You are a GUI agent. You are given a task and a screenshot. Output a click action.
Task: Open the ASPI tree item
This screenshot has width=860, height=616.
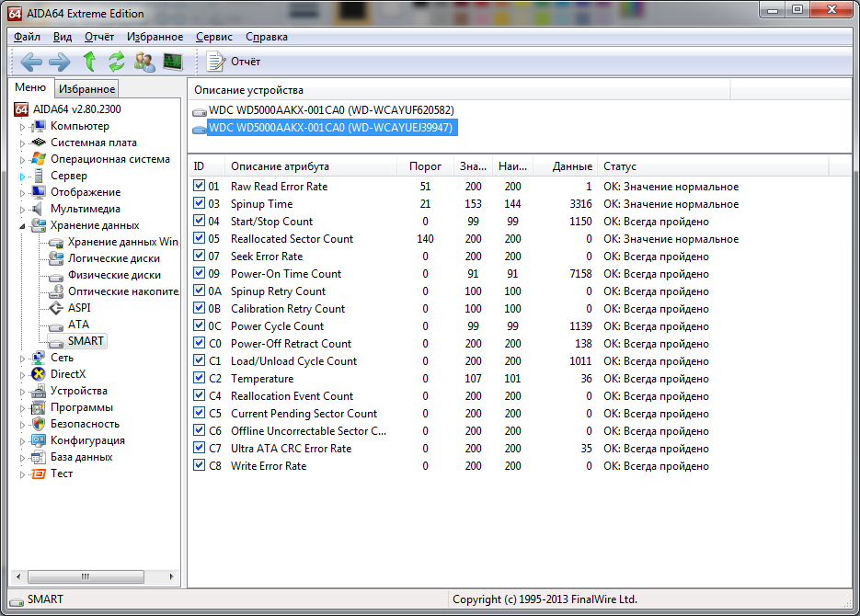click(x=79, y=308)
